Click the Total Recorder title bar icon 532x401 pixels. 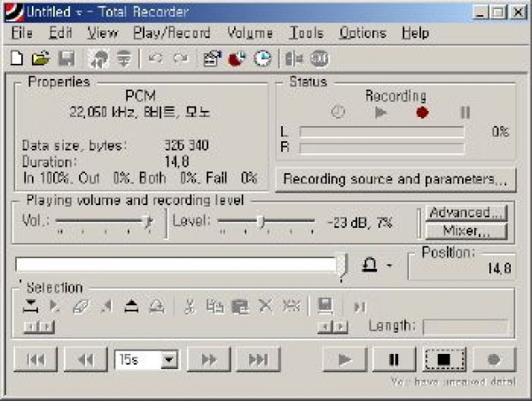[x=14, y=12]
